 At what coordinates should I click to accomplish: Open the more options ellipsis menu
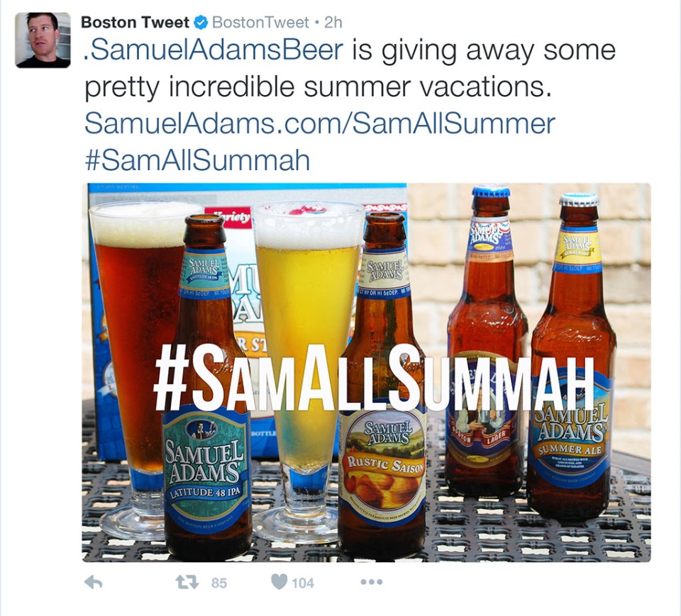(371, 582)
